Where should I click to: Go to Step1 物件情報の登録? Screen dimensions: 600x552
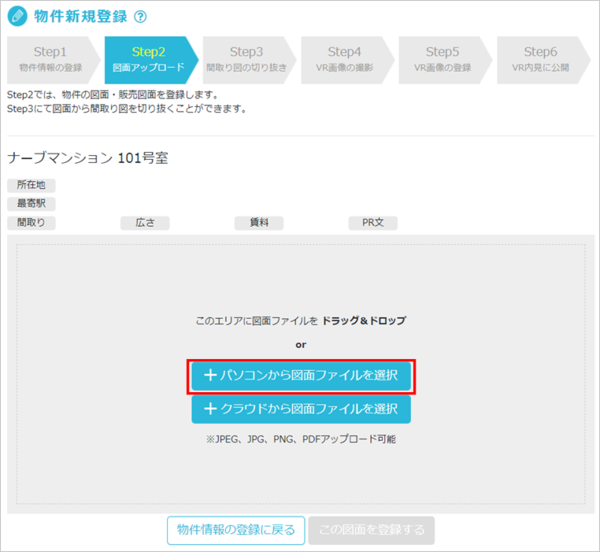coord(50,59)
